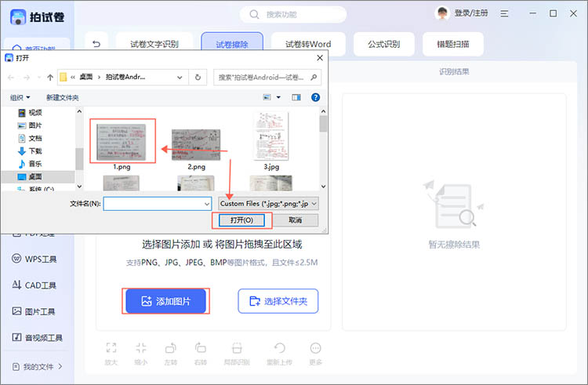
Task: Click the help icon in Open dialog
Action: click(315, 97)
